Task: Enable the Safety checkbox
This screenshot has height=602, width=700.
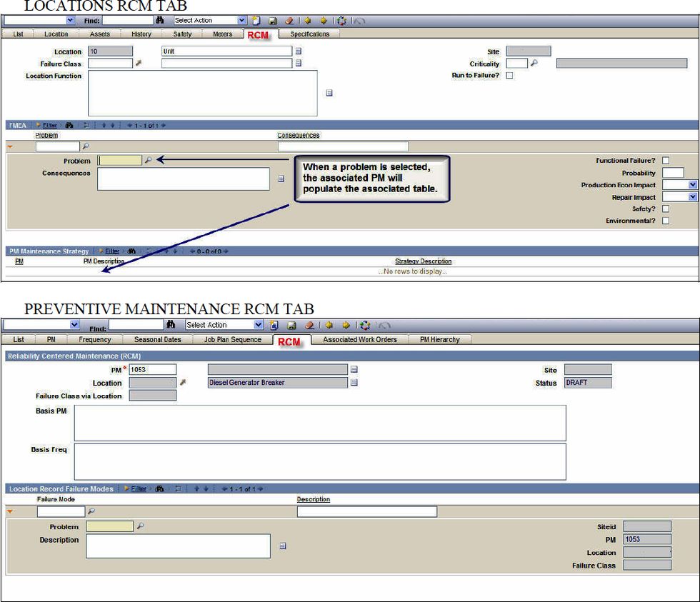Action: tap(664, 209)
